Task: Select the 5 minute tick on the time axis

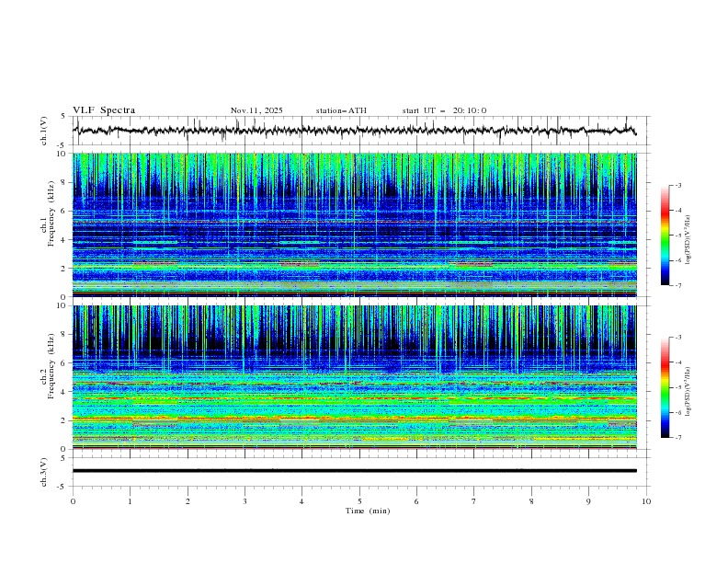Action: click(359, 501)
